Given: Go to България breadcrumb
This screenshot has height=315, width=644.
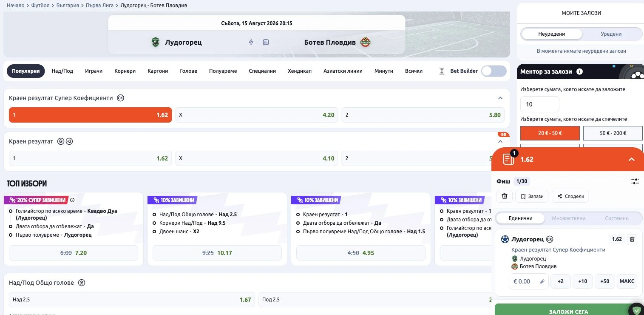Looking at the screenshot, I should coord(68,6).
